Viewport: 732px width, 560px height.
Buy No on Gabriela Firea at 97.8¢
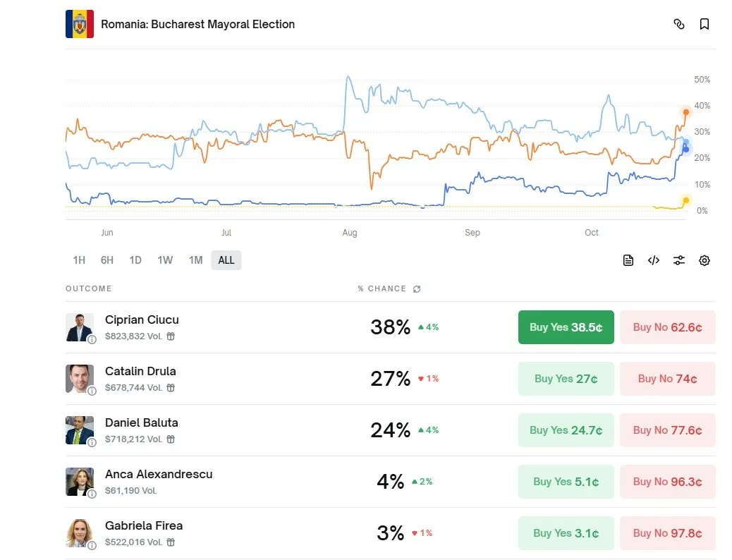coord(667,533)
